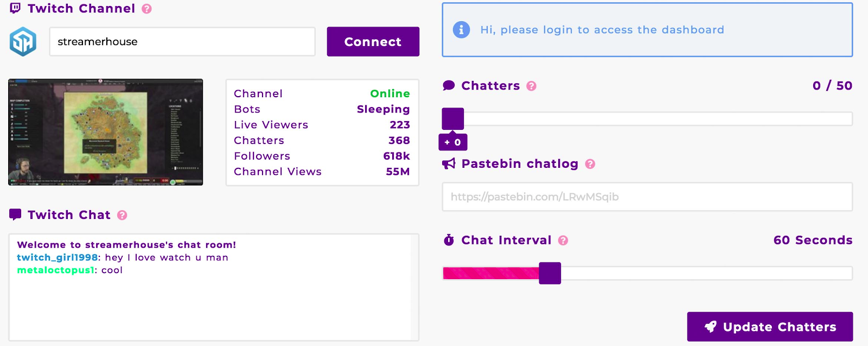Click the login notice message text
This screenshot has height=346, width=868.
point(602,30)
